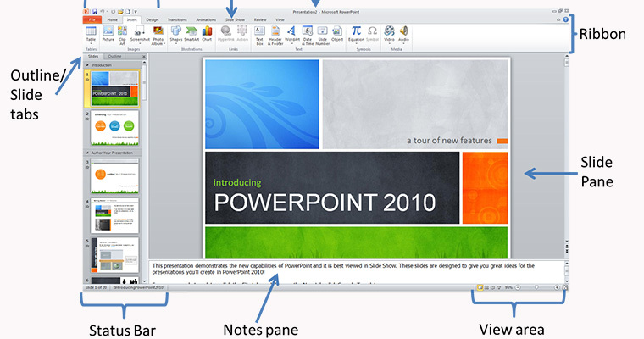Click the zoom slider handle

tap(536, 287)
